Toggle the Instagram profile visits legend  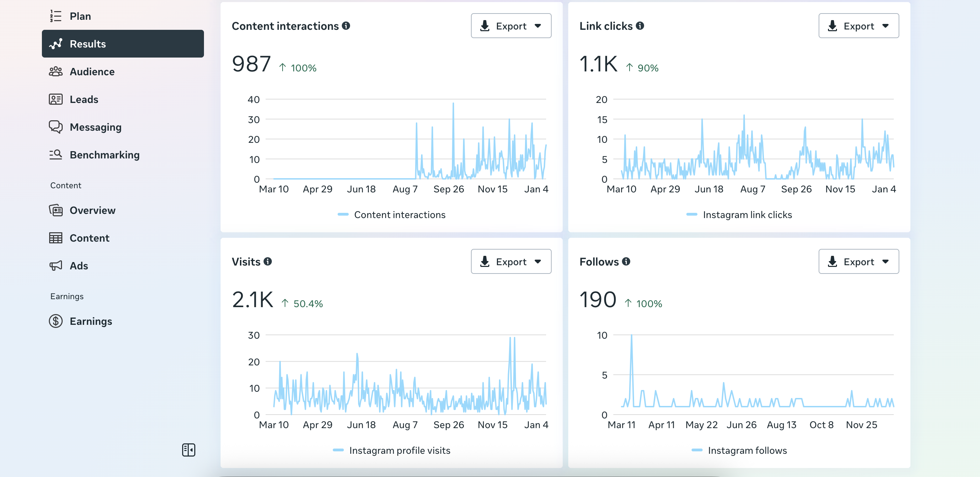[391, 450]
